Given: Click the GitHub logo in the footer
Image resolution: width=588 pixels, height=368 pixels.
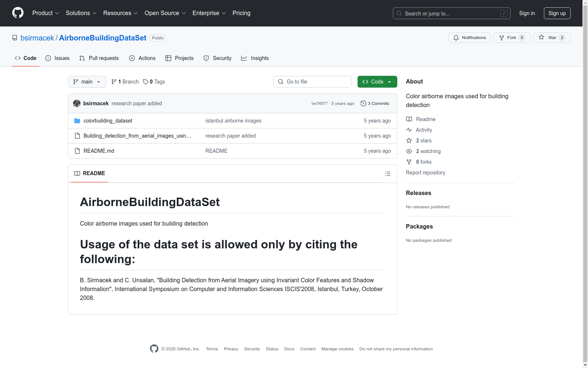Looking at the screenshot, I should (154, 348).
